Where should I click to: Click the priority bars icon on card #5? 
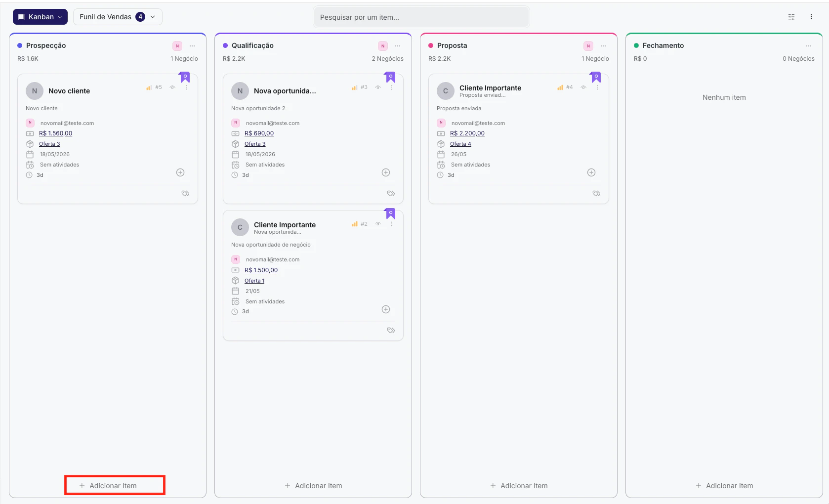click(149, 87)
